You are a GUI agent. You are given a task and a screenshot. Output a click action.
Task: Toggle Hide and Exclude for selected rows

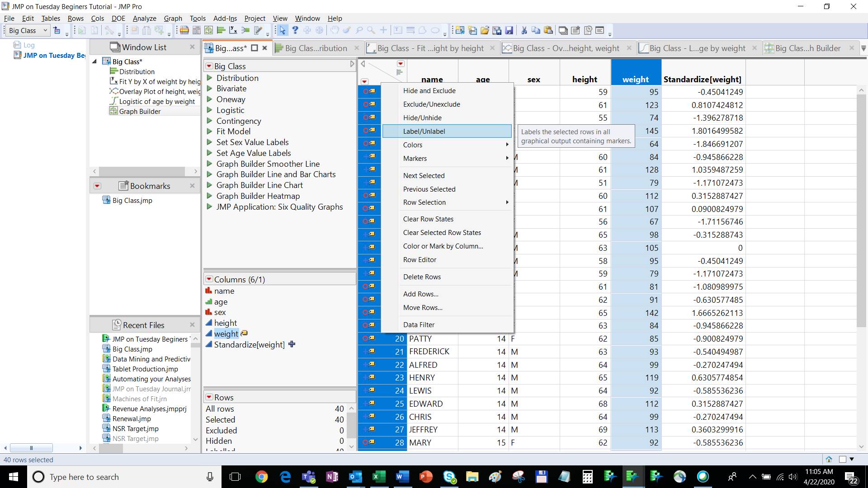click(x=429, y=90)
